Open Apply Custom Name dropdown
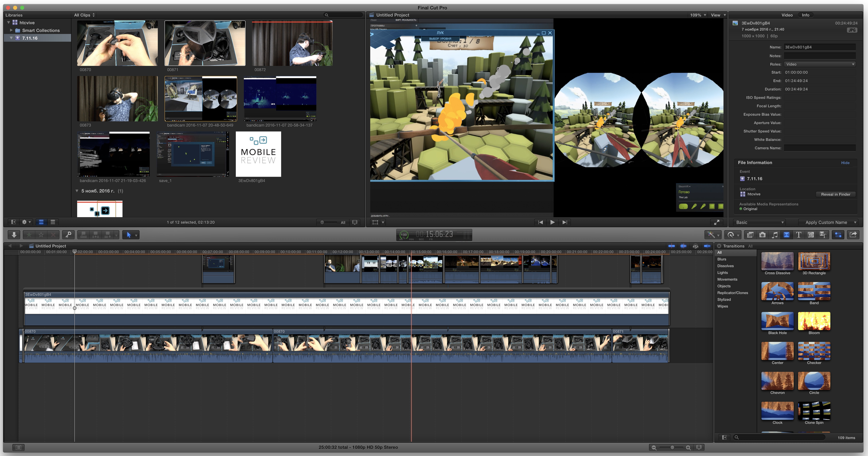The width and height of the screenshot is (868, 456). (828, 222)
